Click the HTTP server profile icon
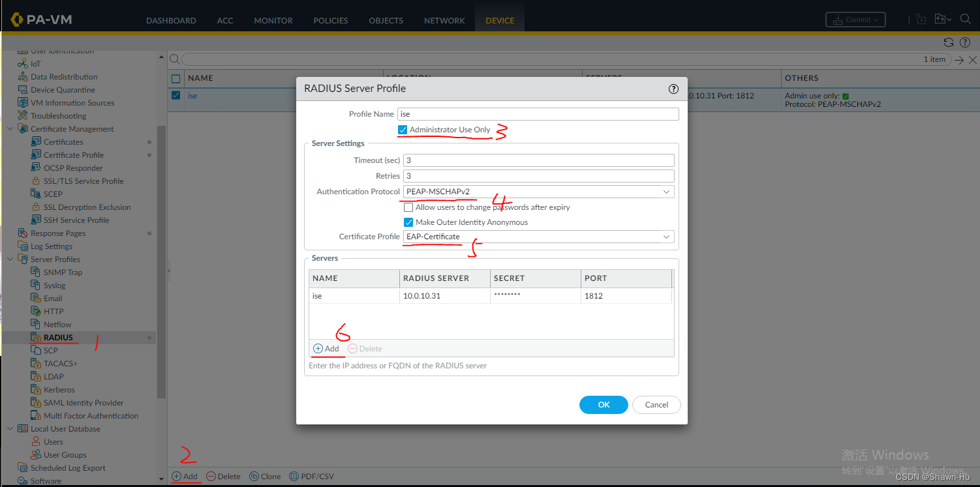The width and height of the screenshot is (980, 487). (x=36, y=312)
